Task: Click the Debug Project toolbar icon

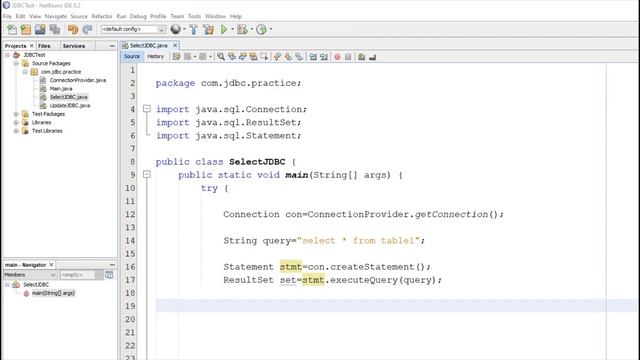Action: coord(242,29)
